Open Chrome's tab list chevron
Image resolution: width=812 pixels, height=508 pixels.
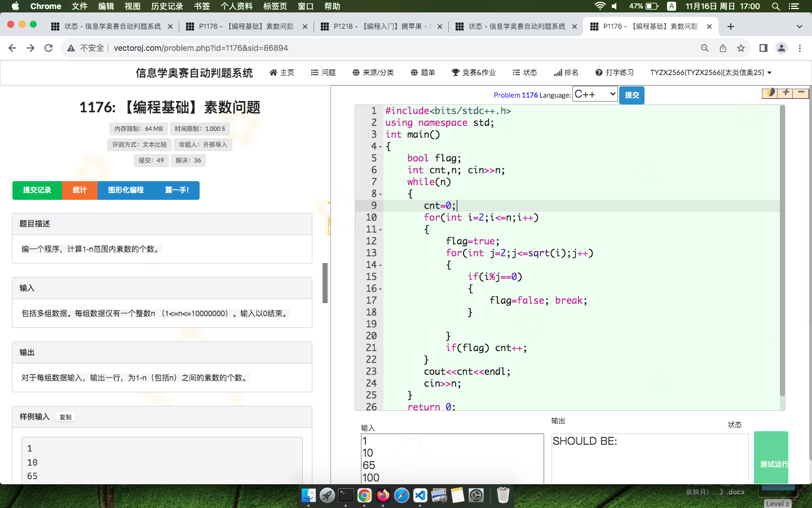tap(799, 26)
